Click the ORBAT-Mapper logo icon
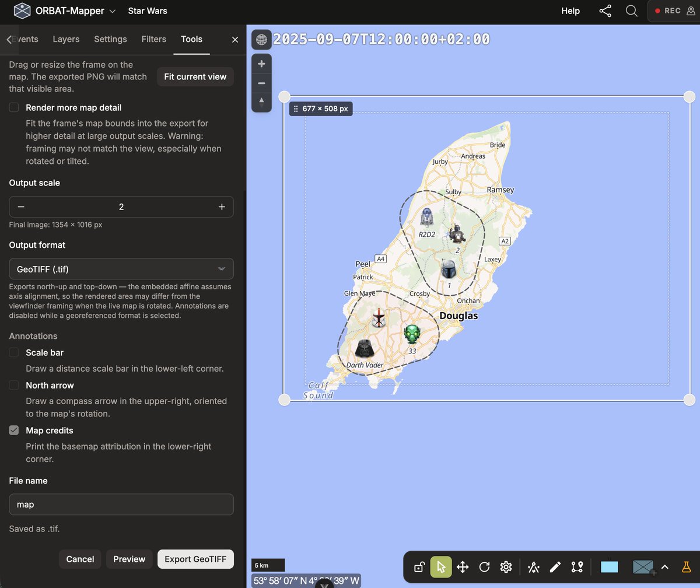The width and height of the screenshot is (700, 588). (x=22, y=11)
